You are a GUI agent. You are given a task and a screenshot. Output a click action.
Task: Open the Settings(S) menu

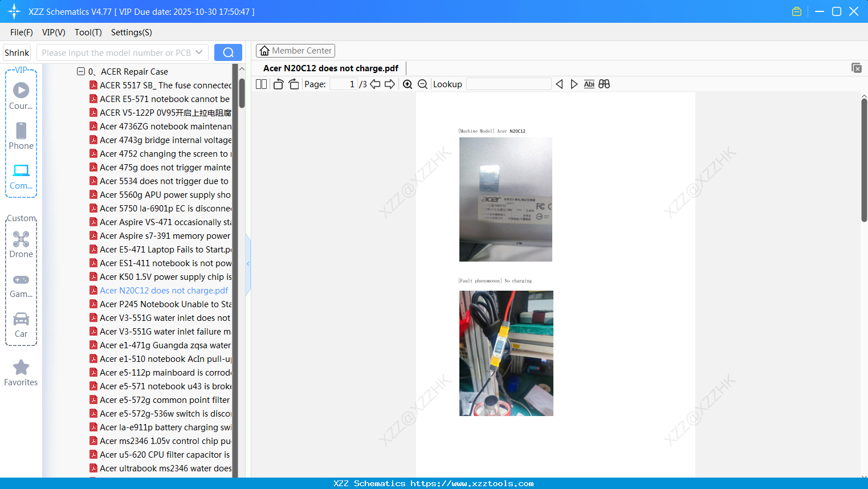tap(132, 32)
